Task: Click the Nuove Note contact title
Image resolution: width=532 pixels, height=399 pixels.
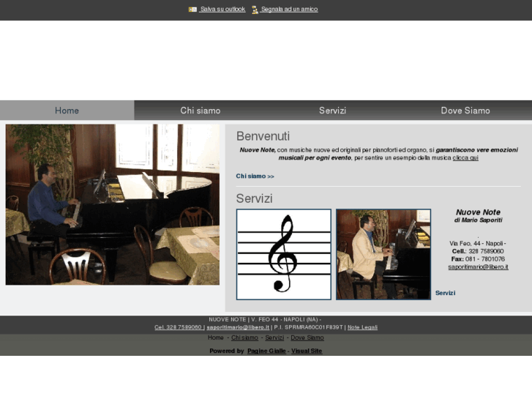Action: [478, 212]
